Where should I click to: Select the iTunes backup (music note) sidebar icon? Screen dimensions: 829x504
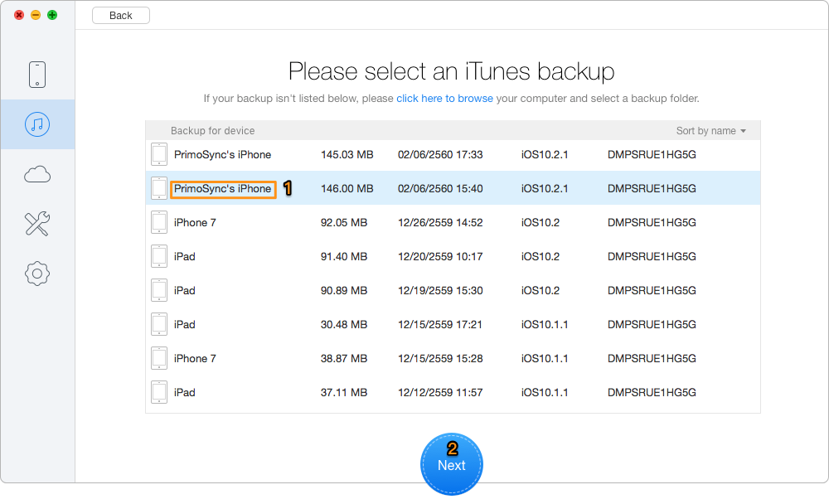click(37, 124)
